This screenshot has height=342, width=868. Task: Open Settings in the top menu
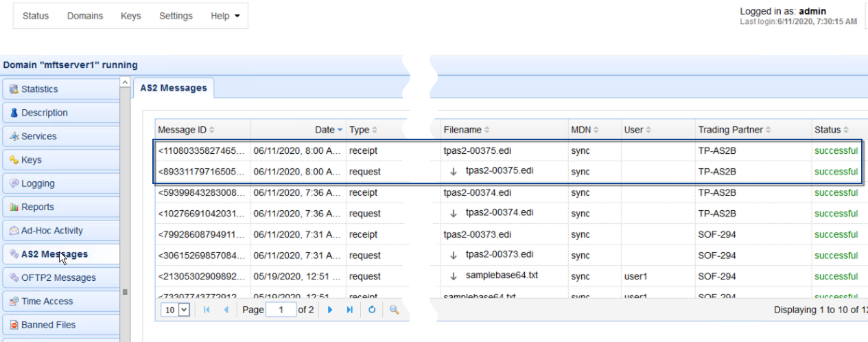(x=176, y=16)
